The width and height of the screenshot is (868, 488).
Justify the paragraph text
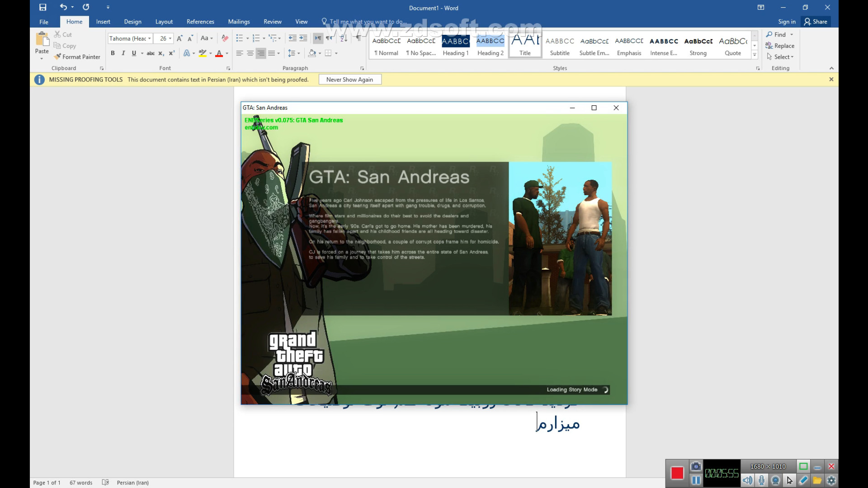(x=271, y=53)
